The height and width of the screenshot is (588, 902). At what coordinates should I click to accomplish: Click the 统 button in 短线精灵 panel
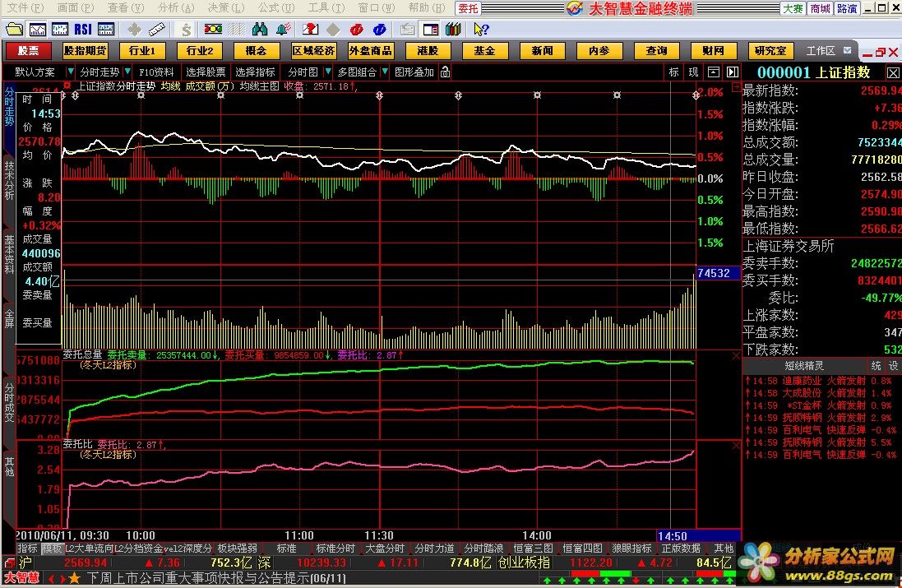pos(876,365)
